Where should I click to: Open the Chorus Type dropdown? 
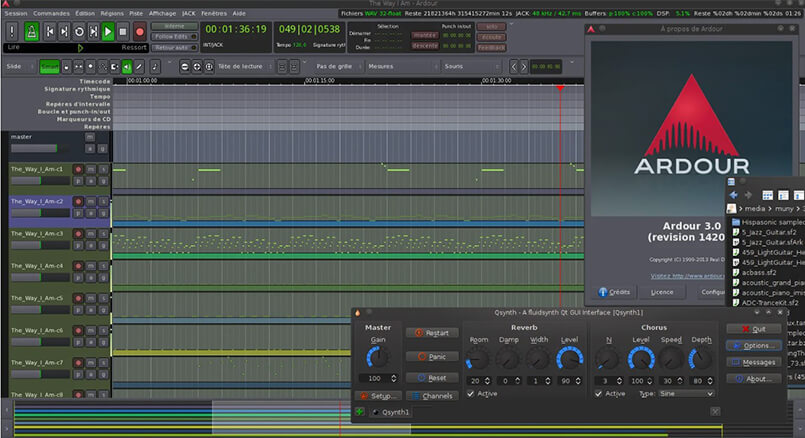tap(685, 394)
